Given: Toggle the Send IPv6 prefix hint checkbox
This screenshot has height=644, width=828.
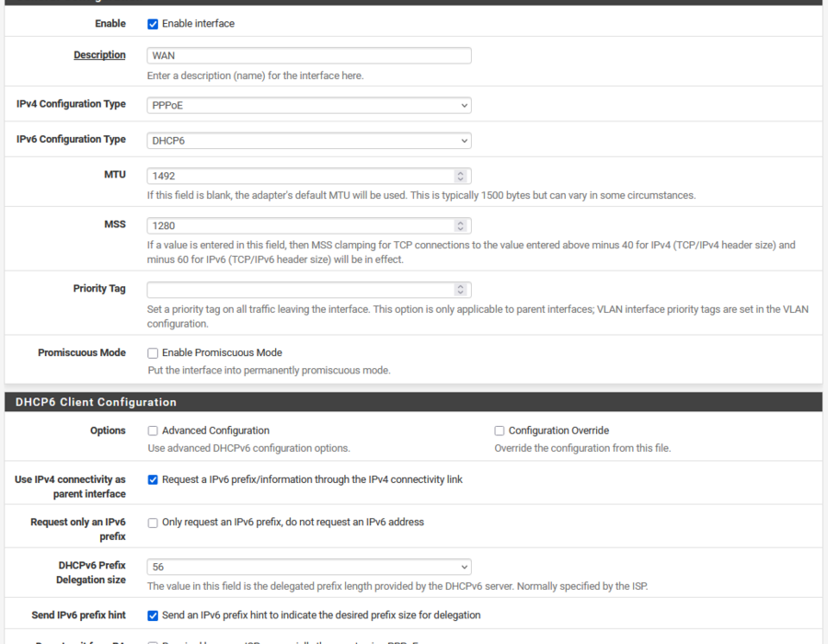Looking at the screenshot, I should coord(153,616).
